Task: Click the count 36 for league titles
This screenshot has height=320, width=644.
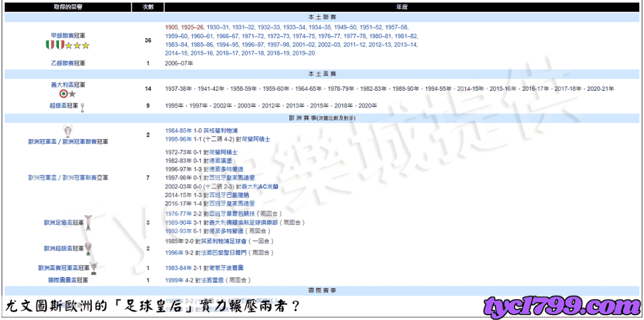Action: pos(148,41)
